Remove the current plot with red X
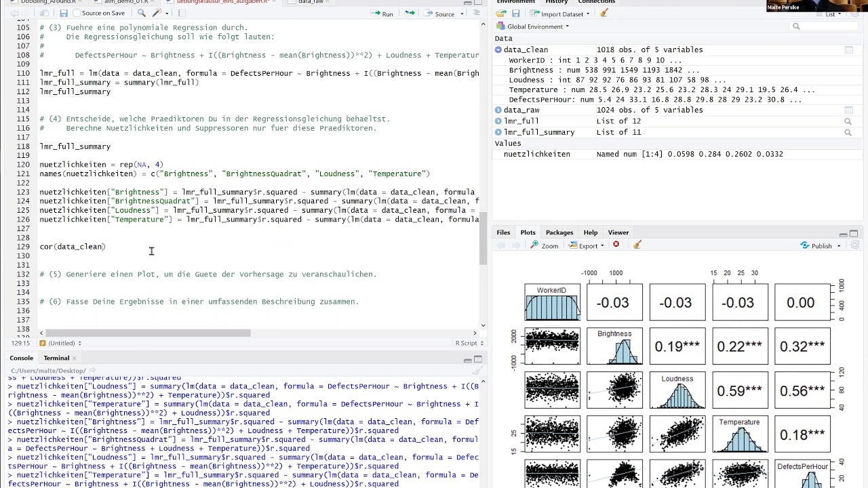Screen dimensions: 868x488 tap(616, 245)
